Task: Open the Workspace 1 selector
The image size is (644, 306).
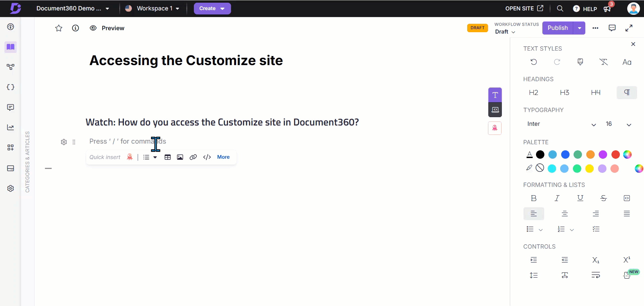Action: tap(153, 8)
